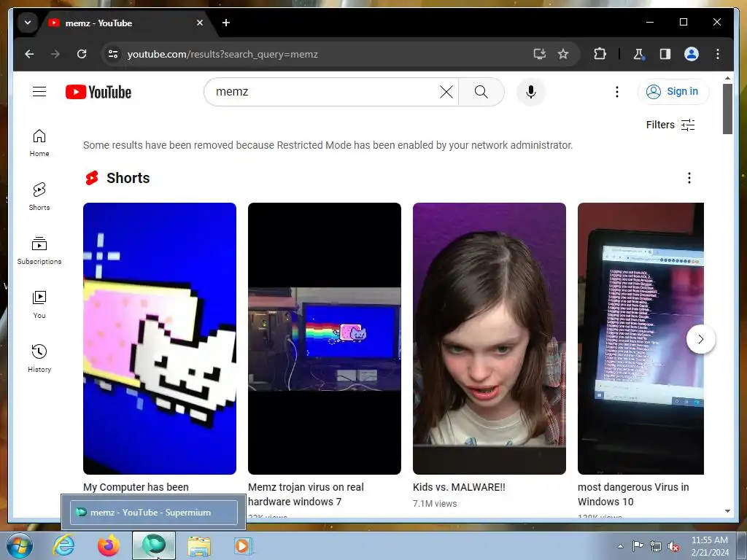Click Supermium taskbar button
Screen dimensions: 747x560
[x=153, y=545]
